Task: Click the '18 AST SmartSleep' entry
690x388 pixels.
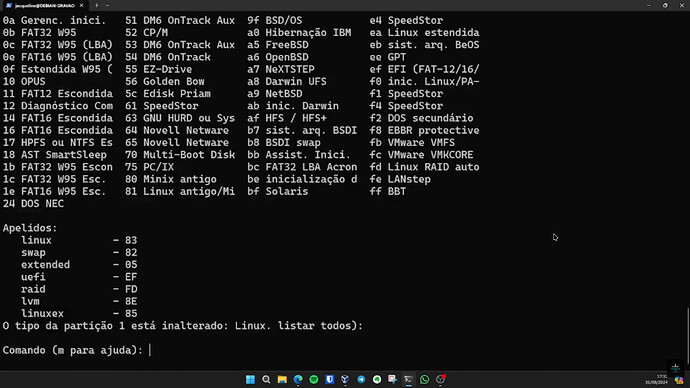Action: pyautogui.click(x=55, y=155)
